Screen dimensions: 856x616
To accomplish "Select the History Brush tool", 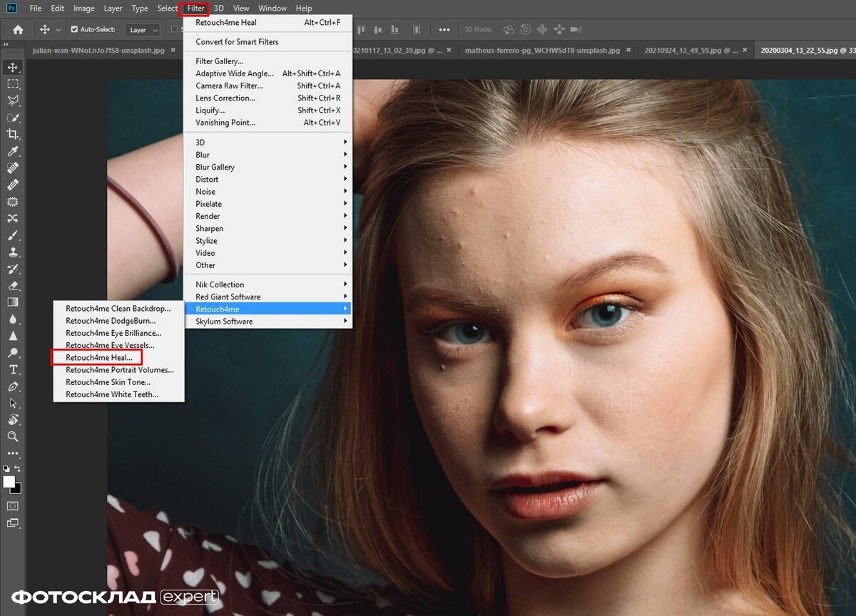I will pyautogui.click(x=13, y=269).
